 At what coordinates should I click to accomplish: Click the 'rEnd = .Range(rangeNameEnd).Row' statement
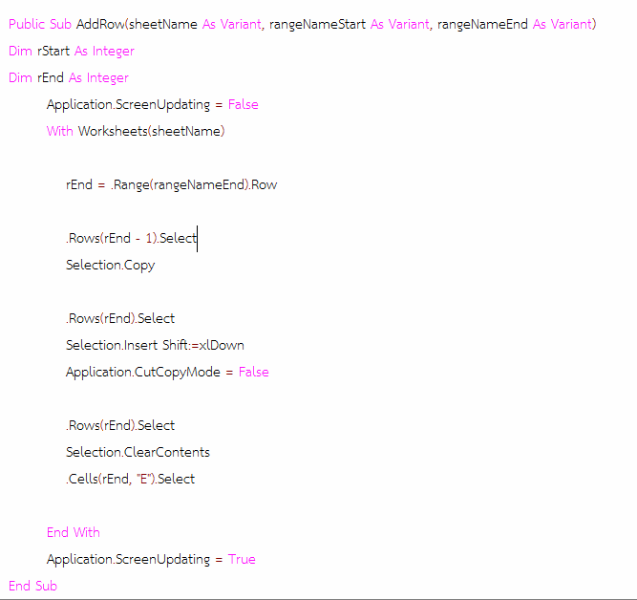[x=171, y=185]
